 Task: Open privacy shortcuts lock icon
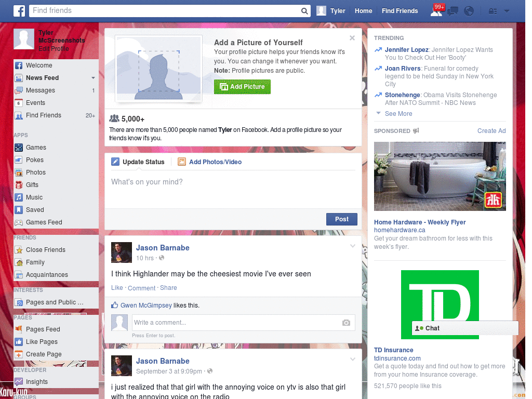pyautogui.click(x=493, y=11)
